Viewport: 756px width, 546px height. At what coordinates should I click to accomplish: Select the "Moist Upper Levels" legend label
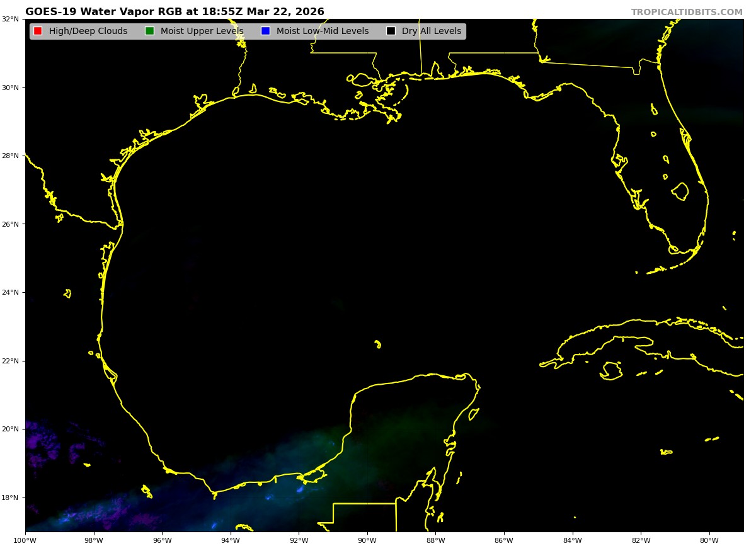pos(202,31)
